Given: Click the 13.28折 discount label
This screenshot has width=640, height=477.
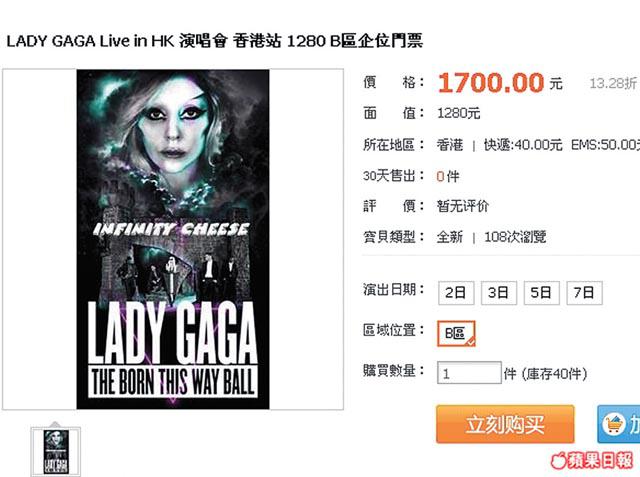Looking at the screenshot, I should tap(613, 84).
